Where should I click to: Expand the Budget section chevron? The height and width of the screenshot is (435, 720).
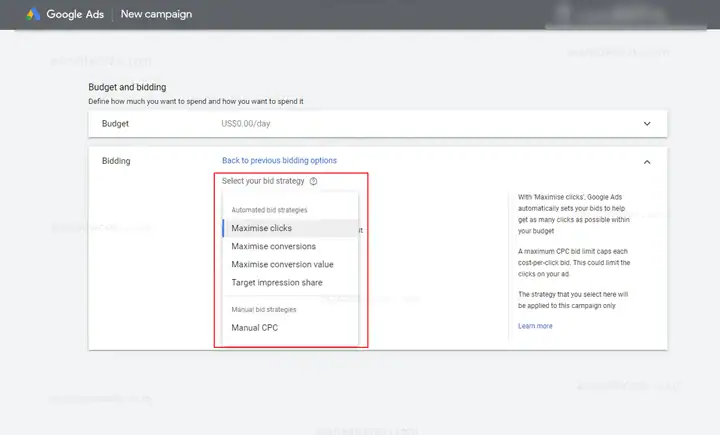(647, 124)
